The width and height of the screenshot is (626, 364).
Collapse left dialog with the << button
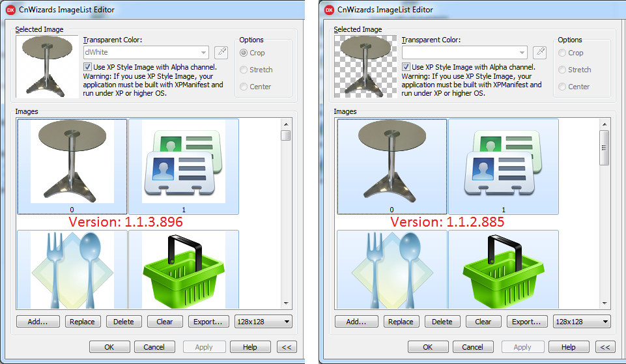[x=286, y=347]
